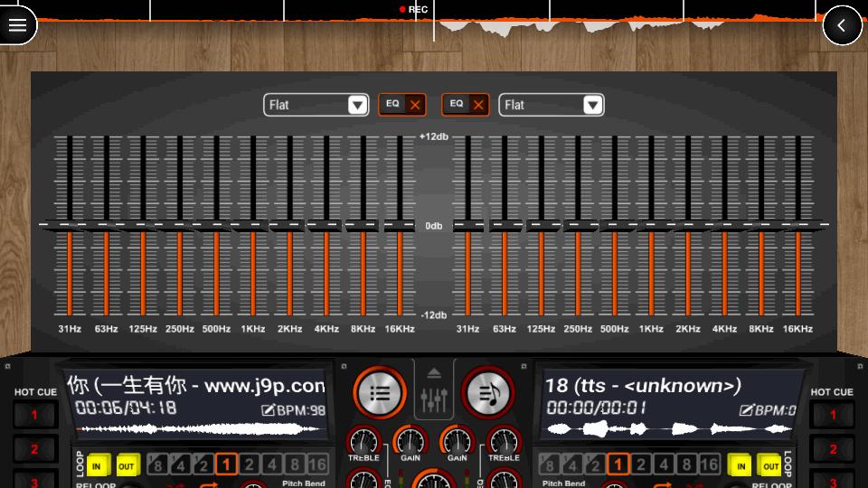Image resolution: width=868 pixels, height=488 pixels.
Task: Edit the right deck BPM
Action: click(768, 410)
